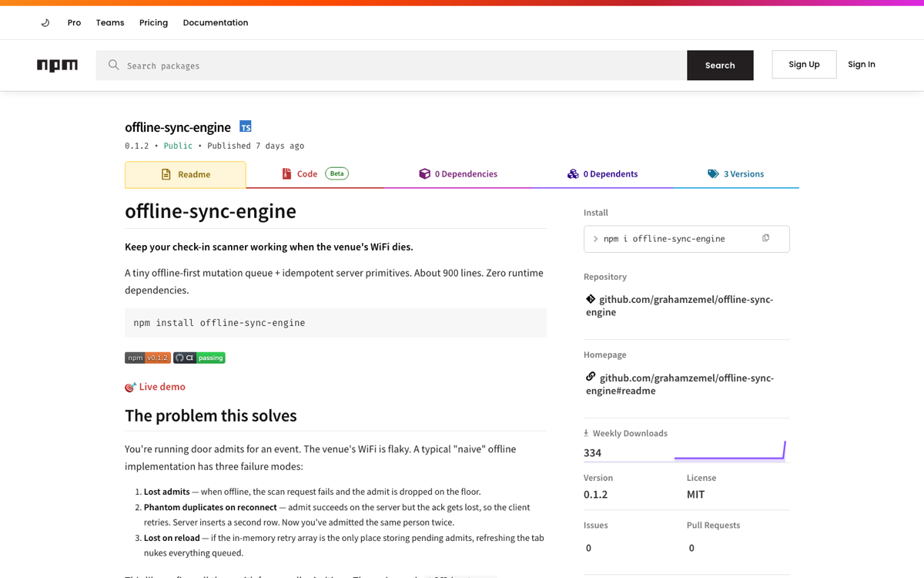Image resolution: width=924 pixels, height=578 pixels.
Task: Click the offline-sync-engine package title
Action: tap(178, 127)
